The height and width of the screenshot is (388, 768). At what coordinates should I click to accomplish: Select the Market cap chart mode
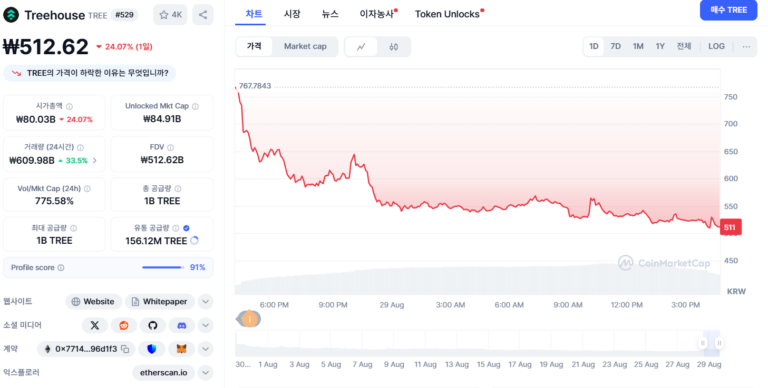point(305,47)
